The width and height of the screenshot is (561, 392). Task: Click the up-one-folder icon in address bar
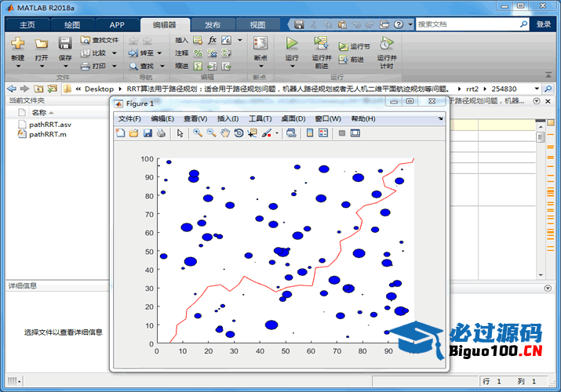pyautogui.click(x=38, y=89)
